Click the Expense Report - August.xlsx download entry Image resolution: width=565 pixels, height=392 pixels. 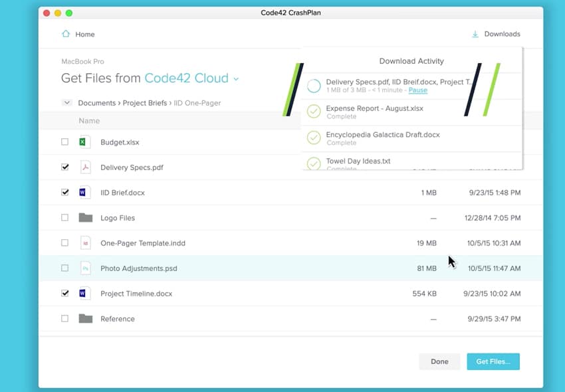pyautogui.click(x=411, y=112)
